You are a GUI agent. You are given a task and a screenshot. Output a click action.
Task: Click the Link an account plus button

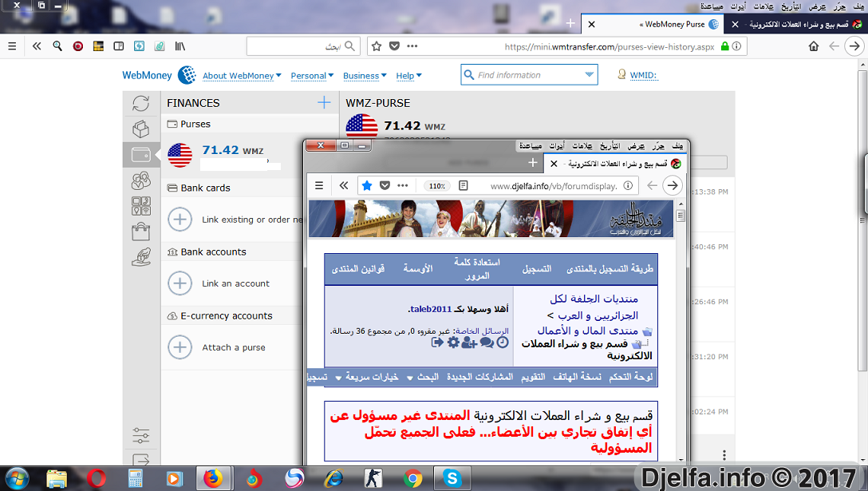180,283
